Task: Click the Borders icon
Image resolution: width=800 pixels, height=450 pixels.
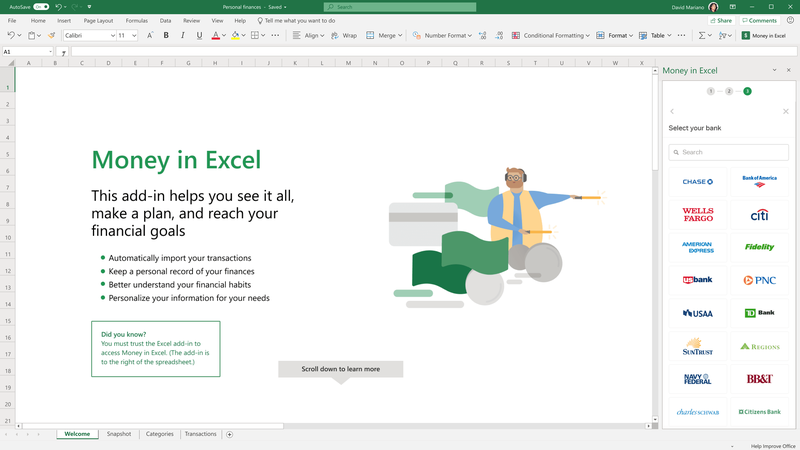Action: point(255,35)
